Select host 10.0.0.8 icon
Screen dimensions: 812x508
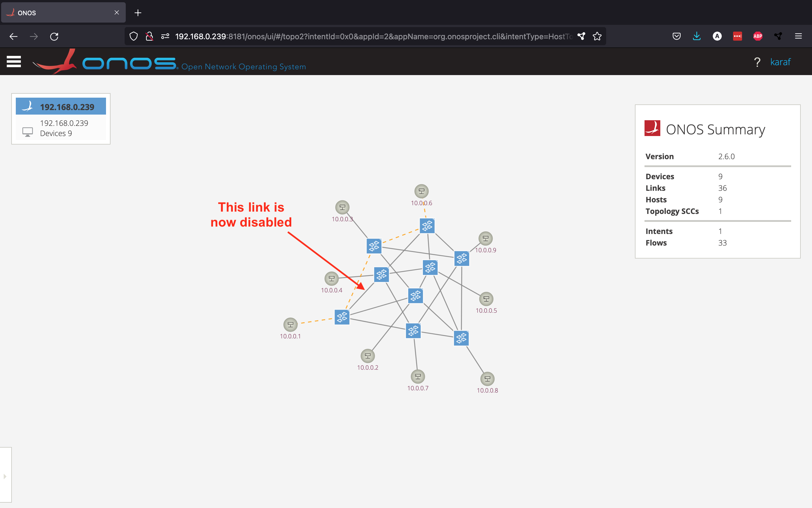[x=487, y=379]
